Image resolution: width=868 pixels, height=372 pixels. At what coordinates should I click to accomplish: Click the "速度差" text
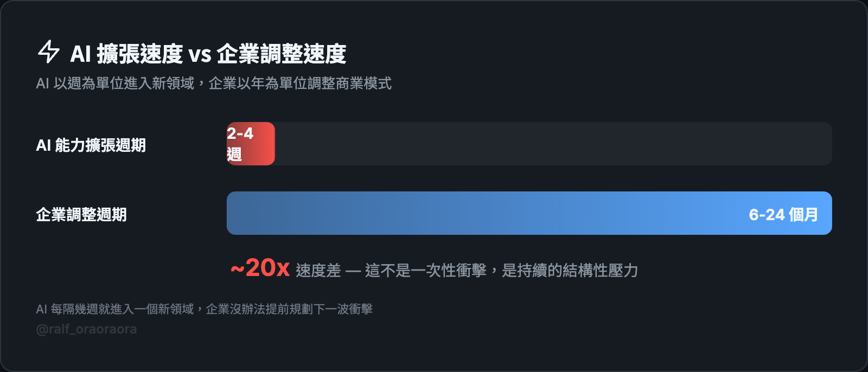coord(318,270)
